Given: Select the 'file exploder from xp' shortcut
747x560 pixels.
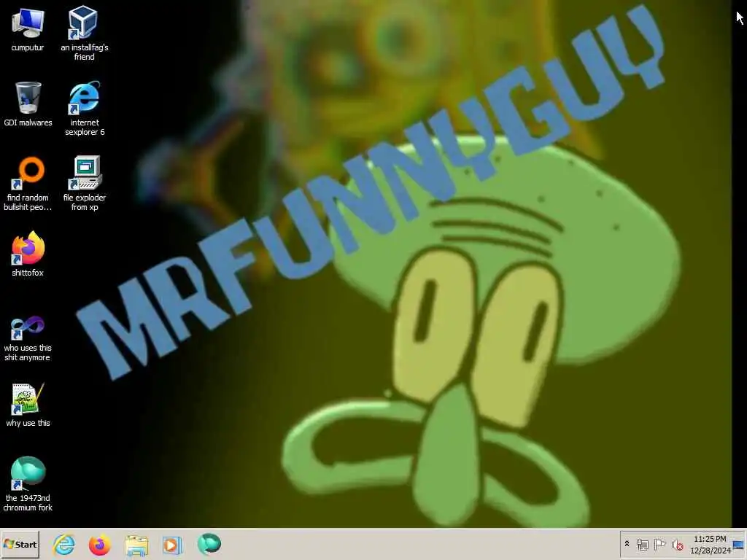Looking at the screenshot, I should pos(85,183).
